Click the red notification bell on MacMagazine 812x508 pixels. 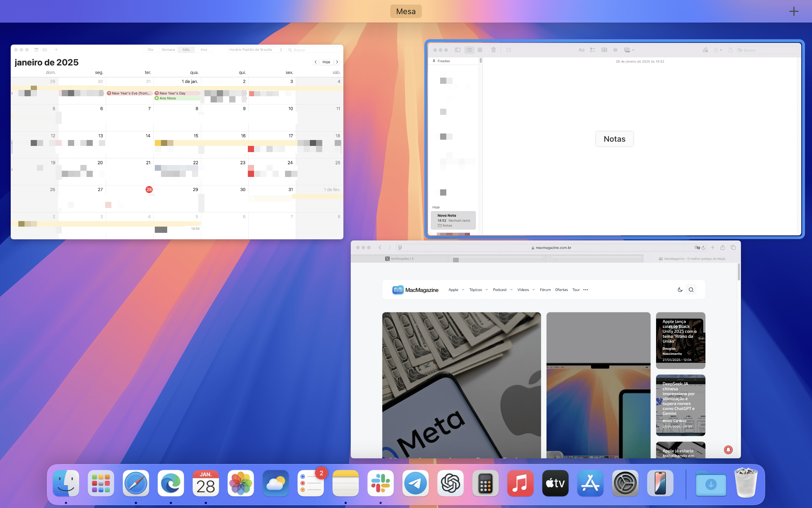pyautogui.click(x=728, y=450)
